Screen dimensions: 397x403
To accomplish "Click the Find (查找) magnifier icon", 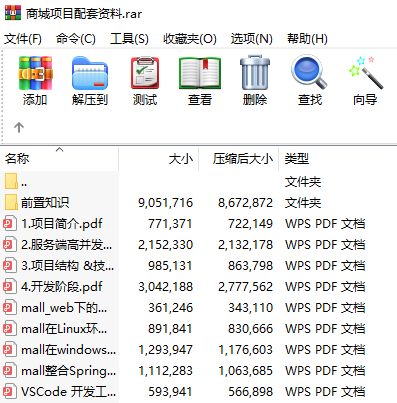I will (x=310, y=73).
